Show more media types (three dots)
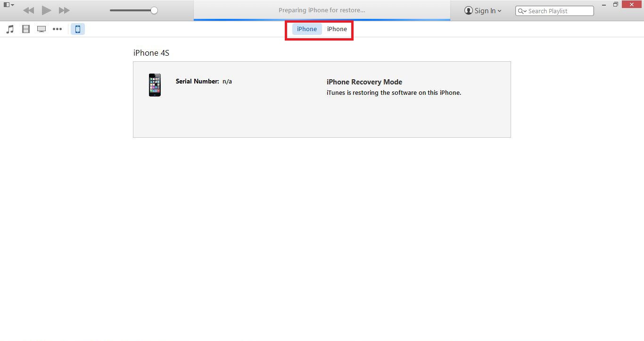The height and width of the screenshot is (341, 644). (57, 29)
